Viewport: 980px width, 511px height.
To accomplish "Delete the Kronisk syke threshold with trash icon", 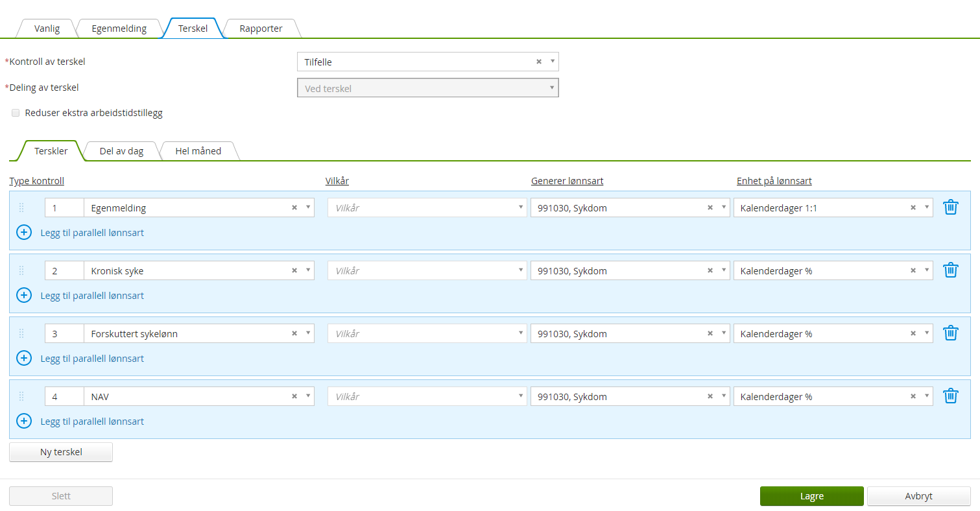I will click(x=950, y=270).
